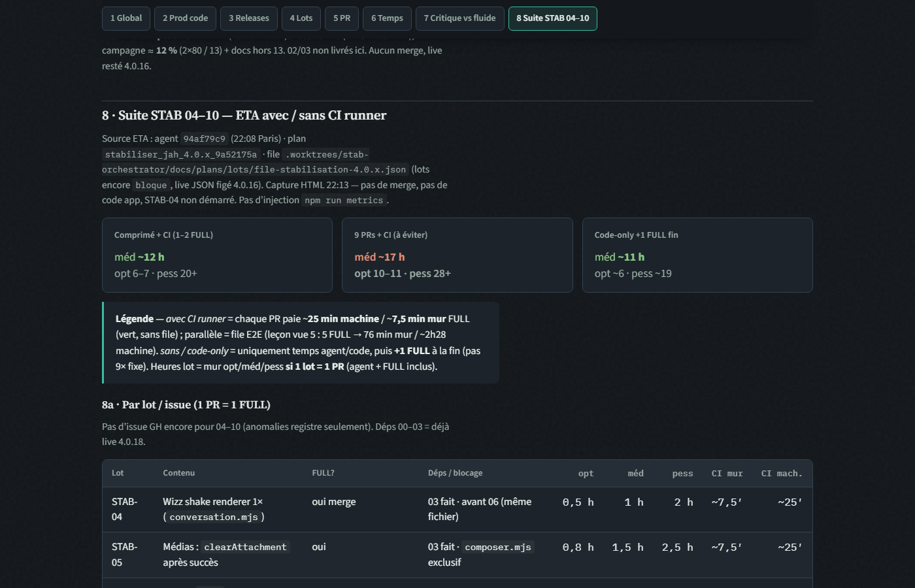This screenshot has width=915, height=588.
Task: Click the méd ~17 h value
Action: point(380,257)
